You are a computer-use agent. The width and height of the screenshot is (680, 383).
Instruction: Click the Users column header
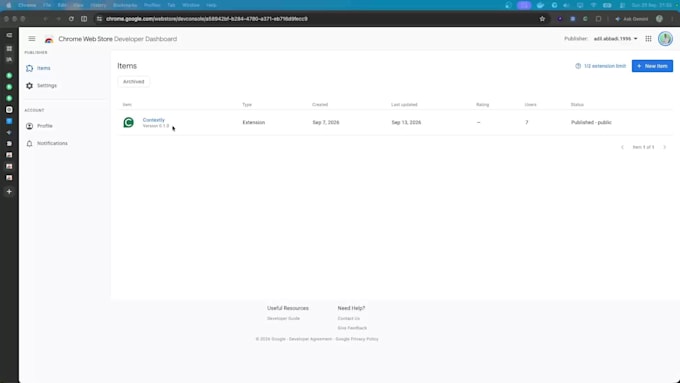530,105
